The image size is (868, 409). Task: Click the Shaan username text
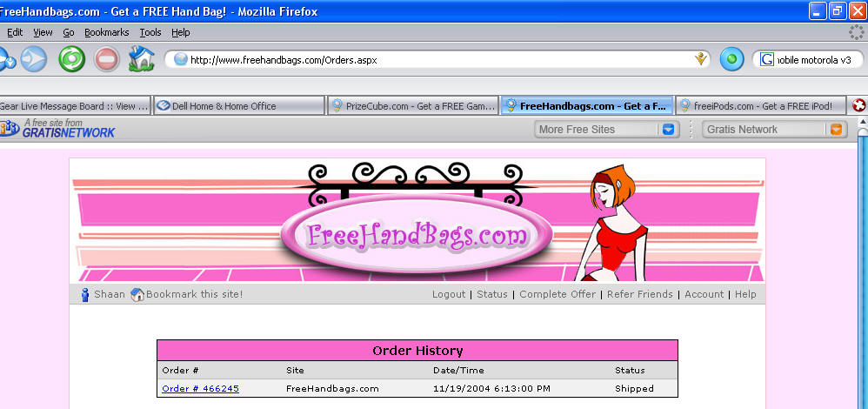coord(110,294)
